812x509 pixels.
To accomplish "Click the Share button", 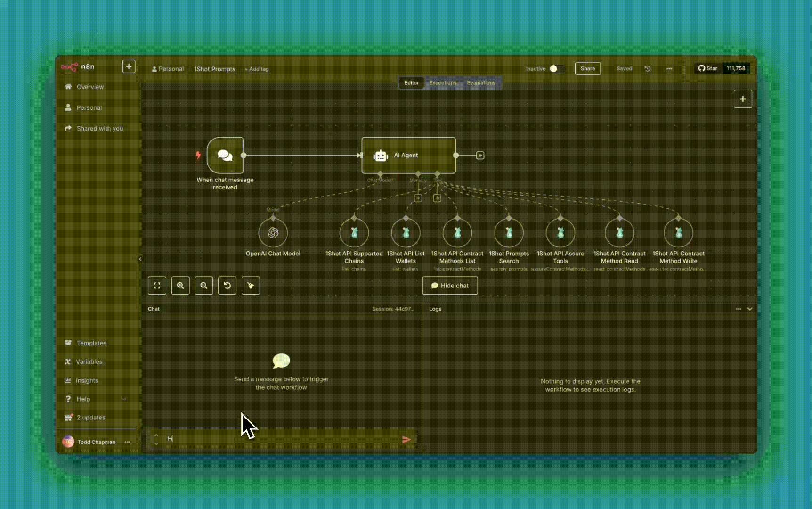I will pyautogui.click(x=587, y=69).
